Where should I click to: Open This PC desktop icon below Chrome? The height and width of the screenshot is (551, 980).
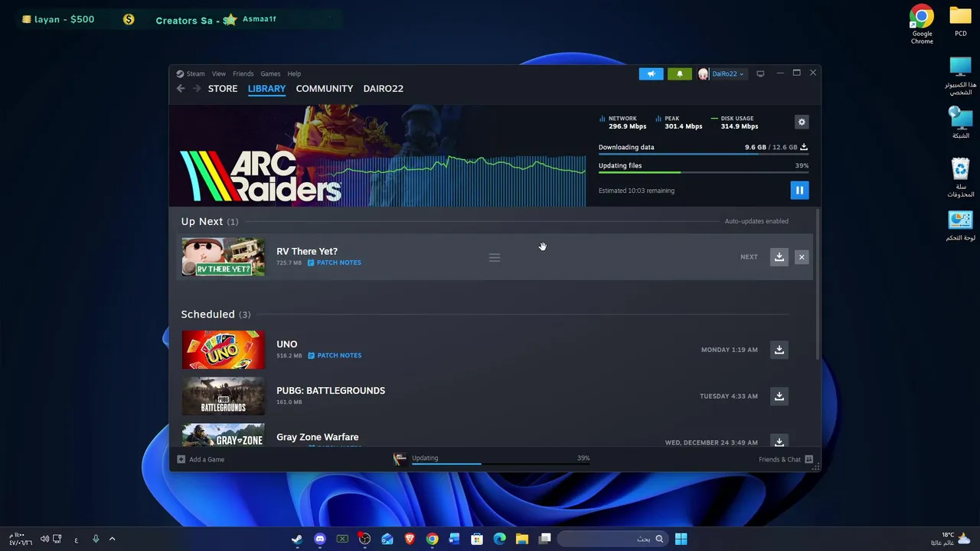point(960,77)
